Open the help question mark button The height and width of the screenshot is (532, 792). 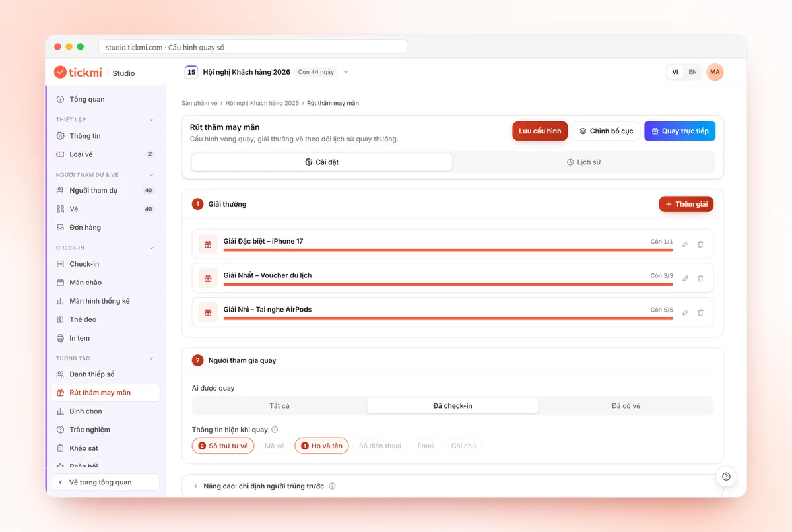click(x=726, y=477)
